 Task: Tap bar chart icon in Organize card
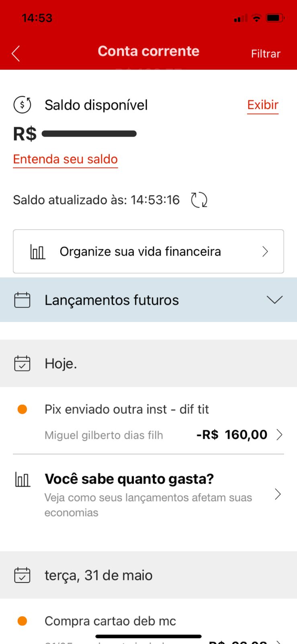tap(38, 252)
